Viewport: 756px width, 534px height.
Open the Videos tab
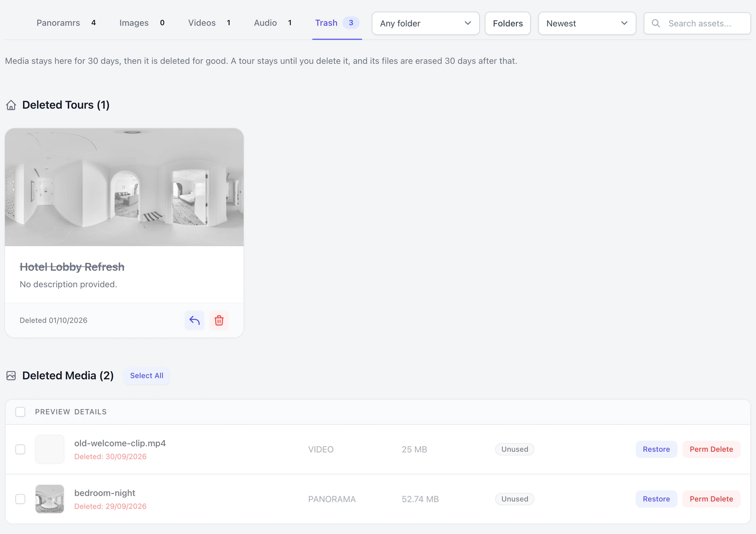tap(209, 23)
